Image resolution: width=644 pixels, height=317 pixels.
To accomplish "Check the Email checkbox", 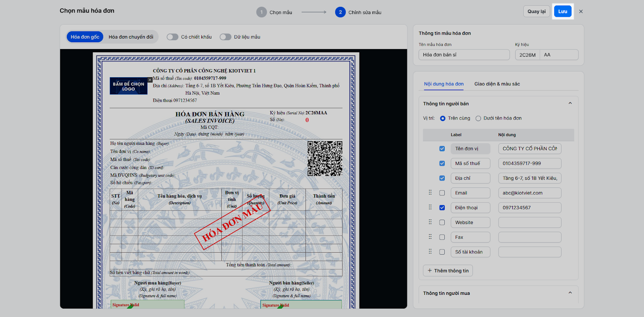I will click(x=442, y=193).
